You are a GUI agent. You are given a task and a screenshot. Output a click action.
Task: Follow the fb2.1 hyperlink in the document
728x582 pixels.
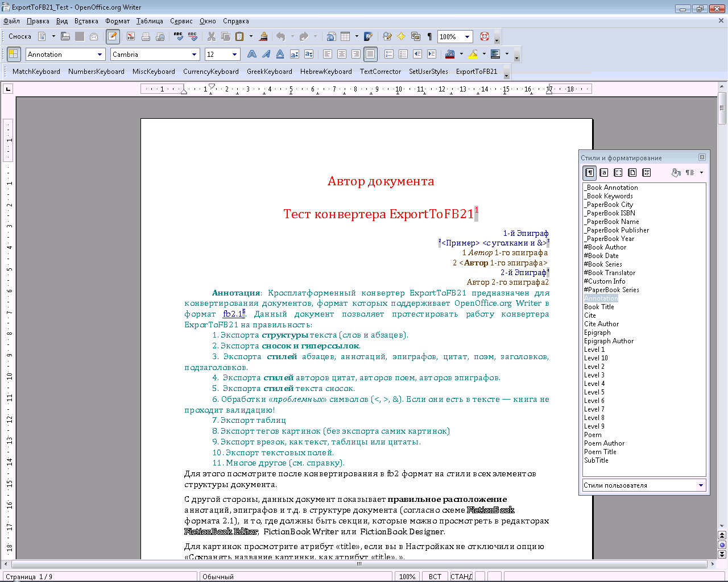[x=233, y=314]
